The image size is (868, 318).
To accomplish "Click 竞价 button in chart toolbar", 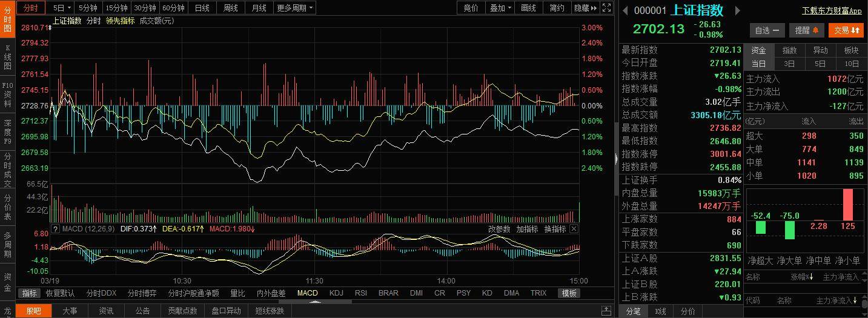I will [x=471, y=8].
